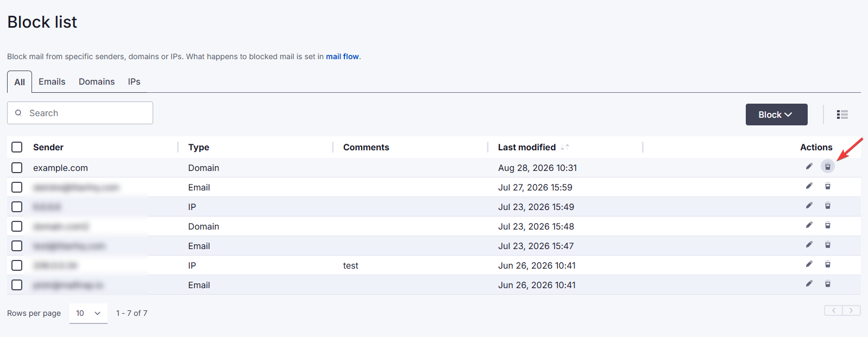Open the column view settings icon
This screenshot has width=868, height=337.
pos(842,115)
